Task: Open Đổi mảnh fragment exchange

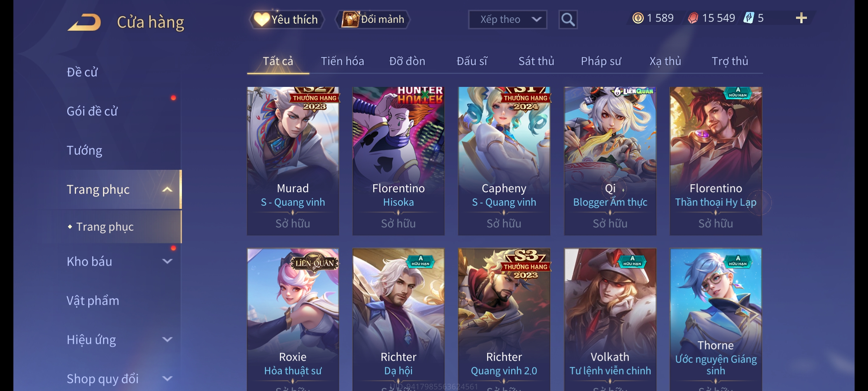Action: [373, 20]
